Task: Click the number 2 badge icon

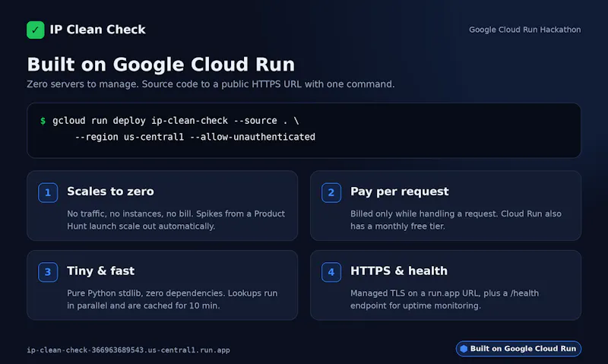Action: (x=331, y=193)
